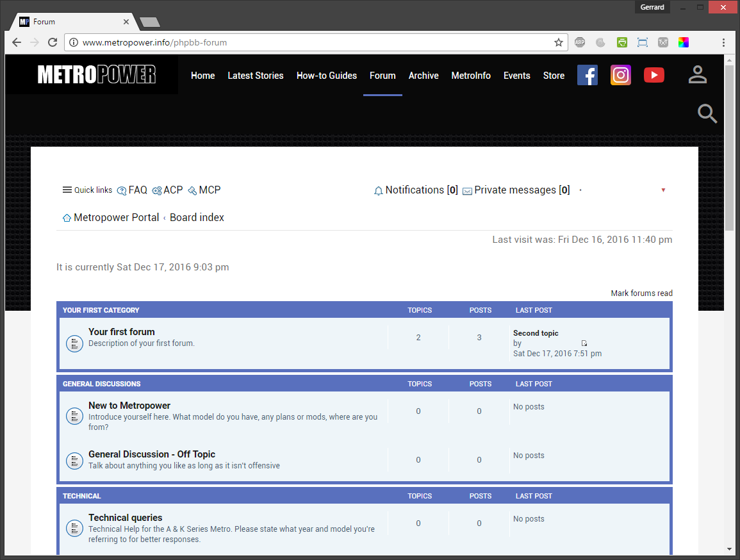Click the green printer extension icon
This screenshot has height=560, width=740.
pos(622,42)
